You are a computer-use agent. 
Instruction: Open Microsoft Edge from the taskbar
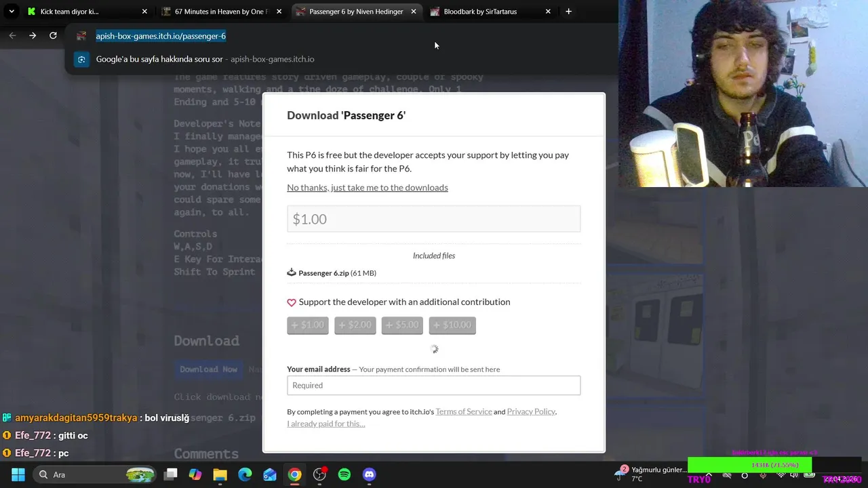245,474
